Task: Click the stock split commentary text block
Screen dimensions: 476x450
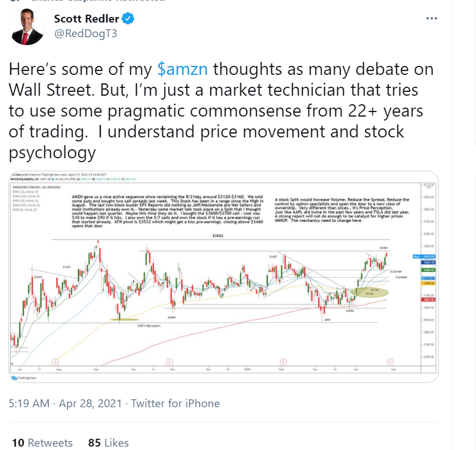Action: [342, 209]
